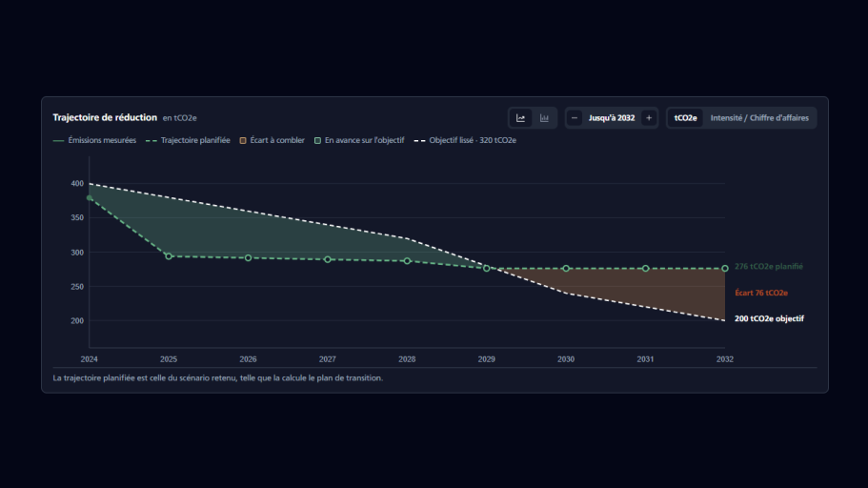Click the 2026 planned trajectory data point
The width and height of the screenshot is (868, 488).
tap(248, 258)
